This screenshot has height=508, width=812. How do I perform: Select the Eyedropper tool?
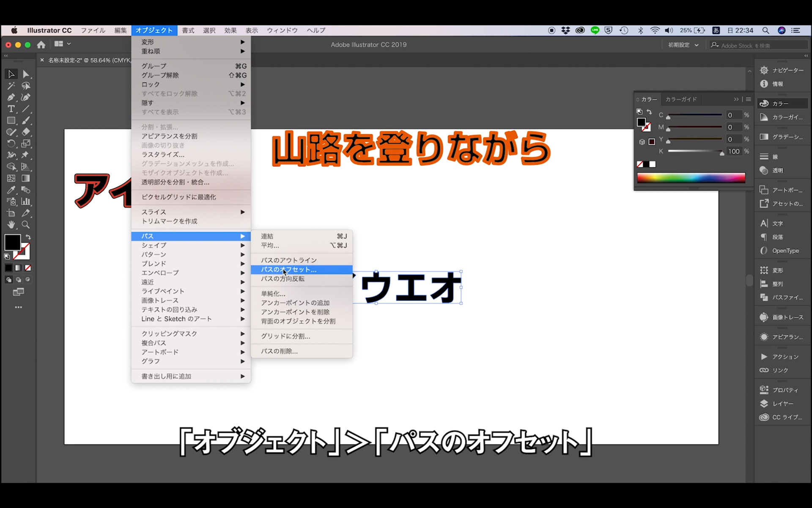(11, 190)
